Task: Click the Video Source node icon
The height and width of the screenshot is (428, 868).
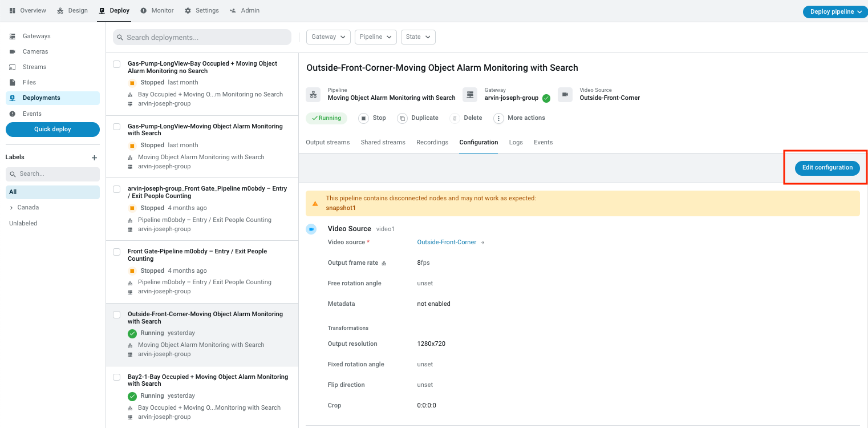Action: [311, 229]
